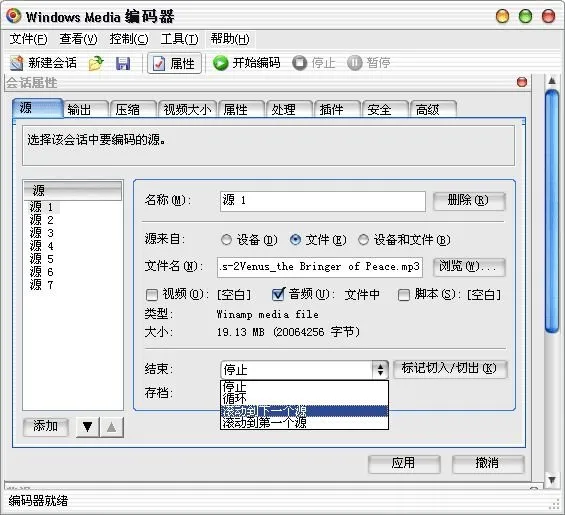The image size is (565, 515).
Task: Open a session with the folder icon
Action: click(96, 63)
